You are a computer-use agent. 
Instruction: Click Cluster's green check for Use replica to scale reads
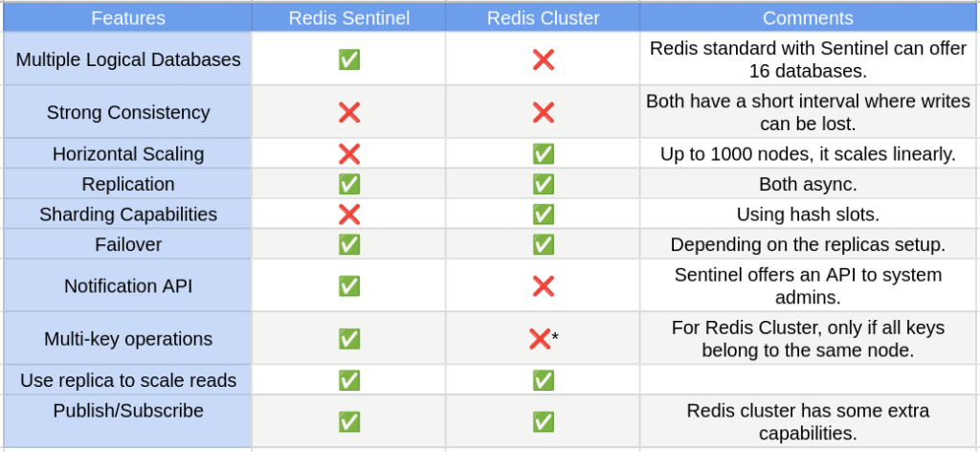(543, 380)
